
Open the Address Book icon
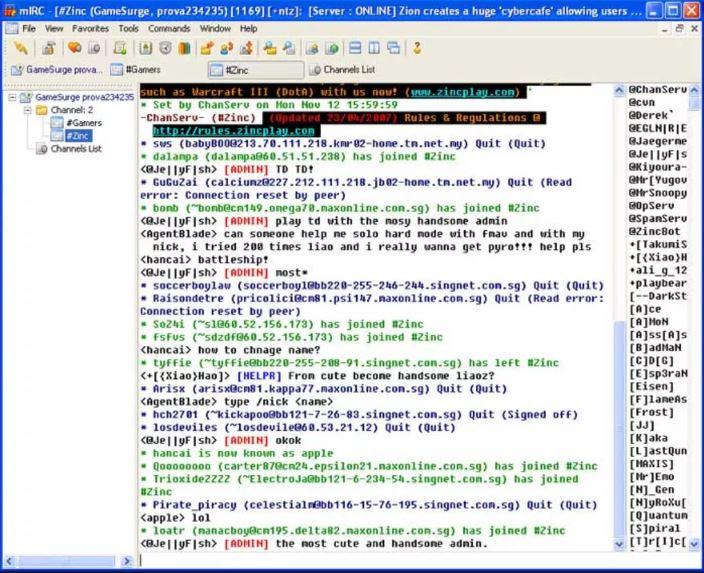145,48
